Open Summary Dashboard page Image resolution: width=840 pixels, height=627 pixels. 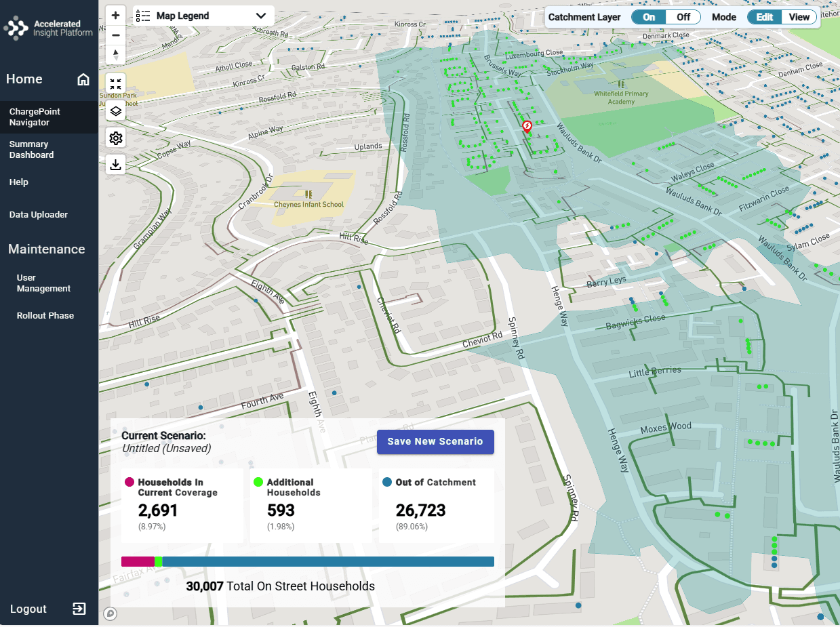(31, 150)
